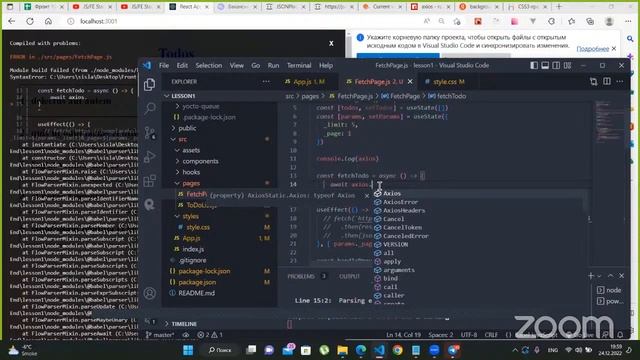Viewport: 640px width, 360px height.
Task: Open the Accounts icon in activity bar
Action: (x=150, y=293)
